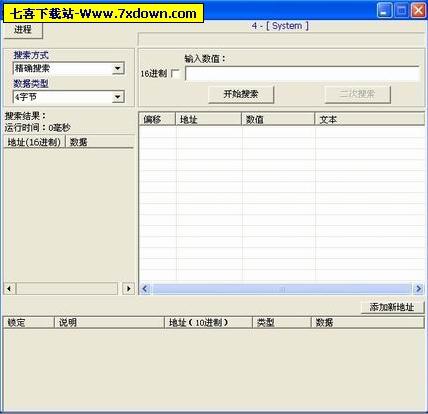Click the memory table horizontal scrollbar thumb

coord(282,289)
